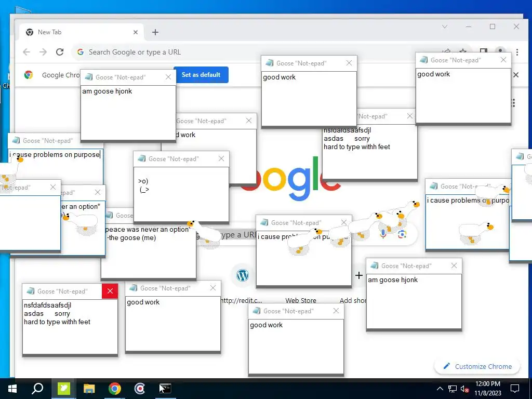Select the New Tab browser tab
The width and height of the screenshot is (532, 399).
pos(82,32)
